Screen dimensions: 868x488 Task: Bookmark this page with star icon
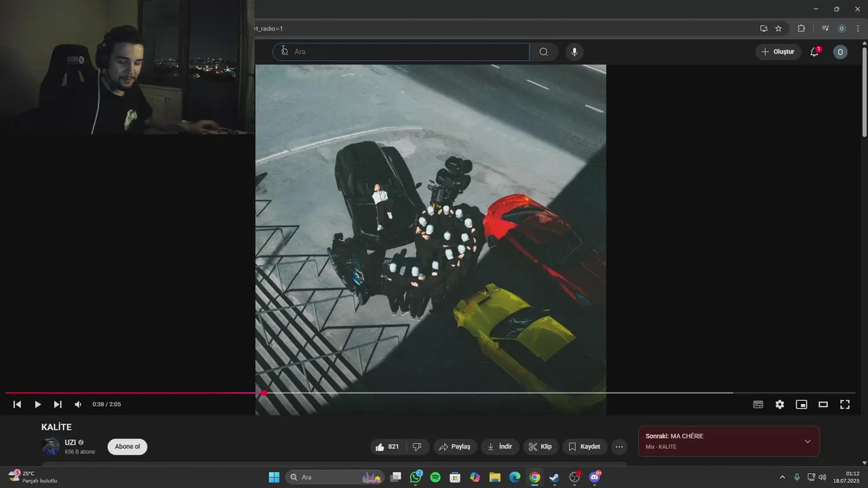pos(778,28)
